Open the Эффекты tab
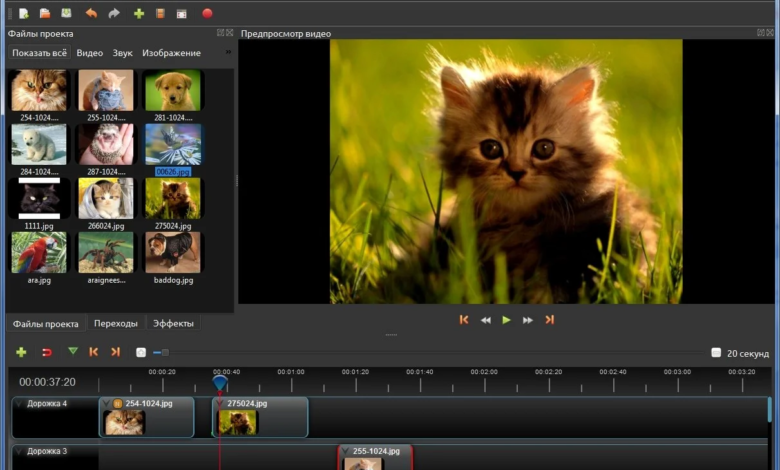Screen dimensions: 780x470 (173, 324)
